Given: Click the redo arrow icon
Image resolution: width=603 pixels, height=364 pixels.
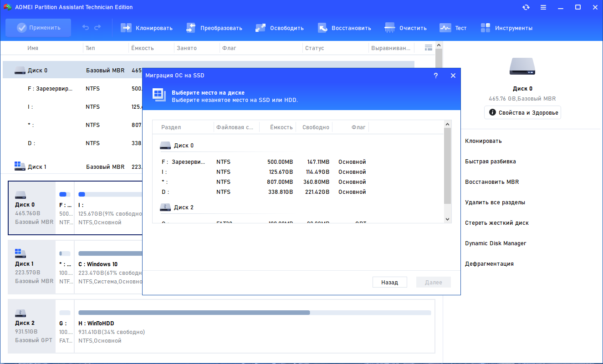Looking at the screenshot, I should (97, 28).
